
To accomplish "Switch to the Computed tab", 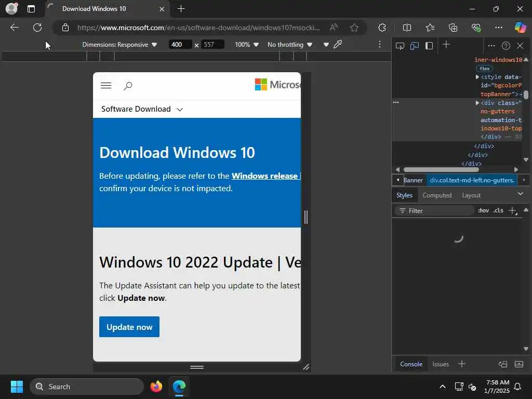I will (x=437, y=195).
